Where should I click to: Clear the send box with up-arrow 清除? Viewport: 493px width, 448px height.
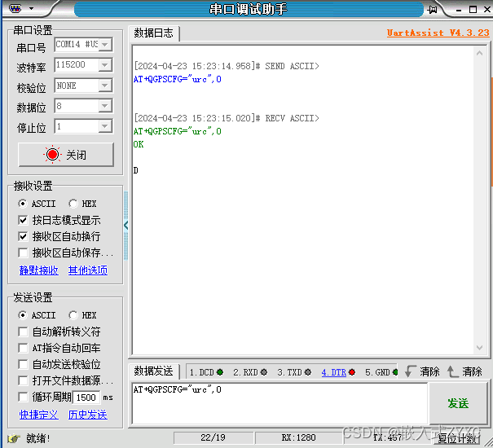tap(464, 371)
